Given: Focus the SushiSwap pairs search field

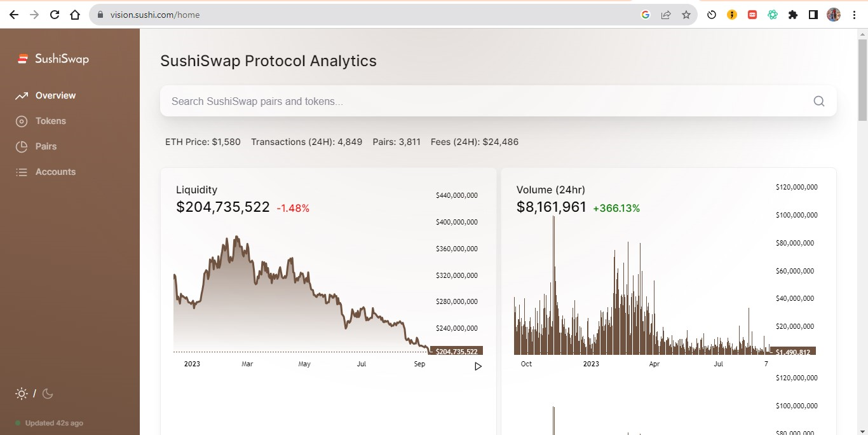Looking at the screenshot, I should 498,101.
